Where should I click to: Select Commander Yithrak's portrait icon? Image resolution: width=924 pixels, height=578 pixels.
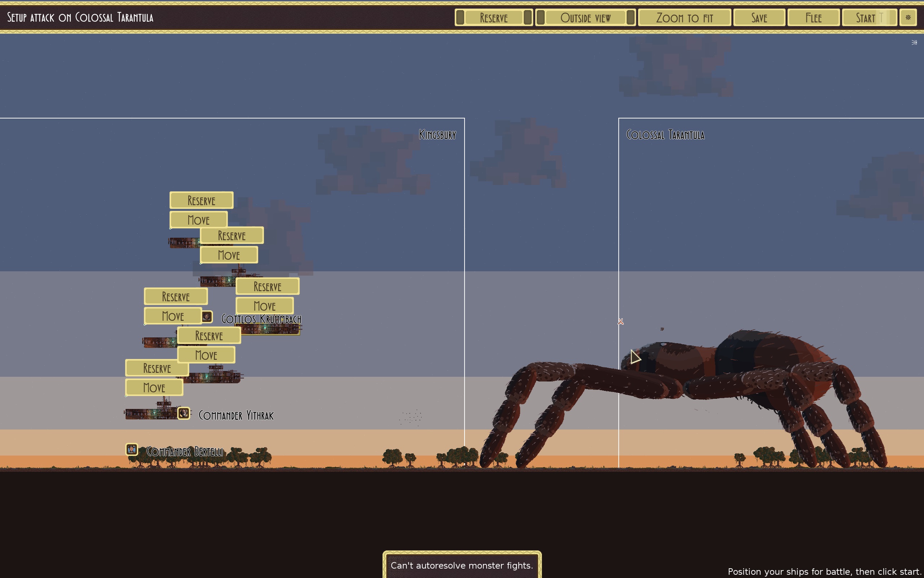pyautogui.click(x=184, y=413)
